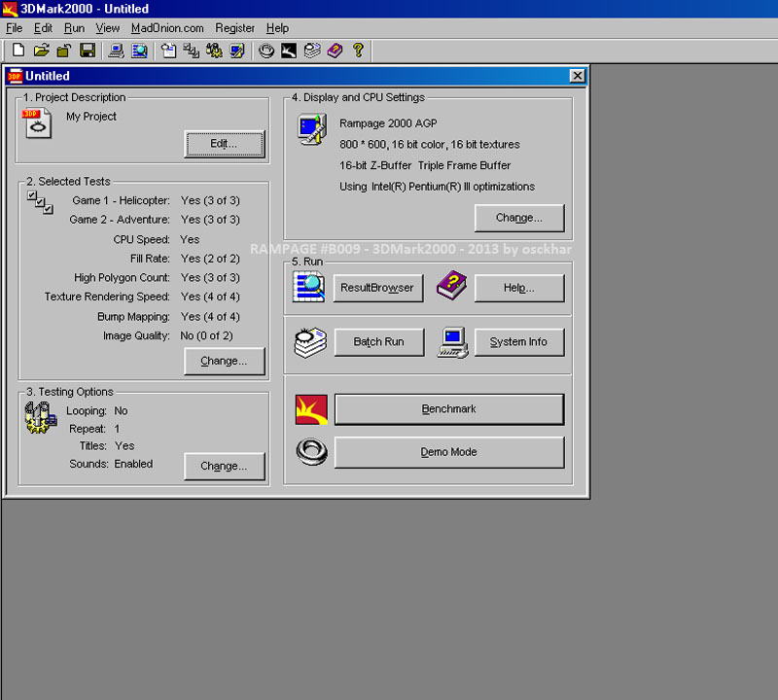Open the File menu
The image size is (778, 700).
coord(14,28)
